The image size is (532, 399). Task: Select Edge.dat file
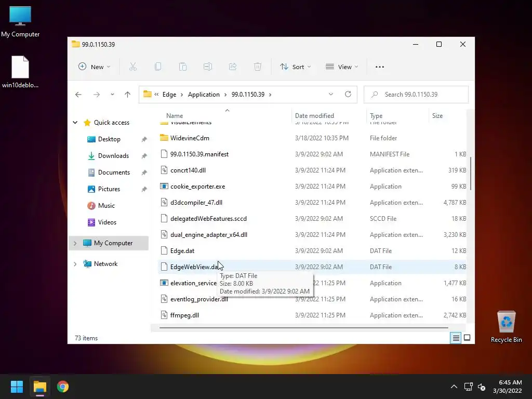pos(182,251)
